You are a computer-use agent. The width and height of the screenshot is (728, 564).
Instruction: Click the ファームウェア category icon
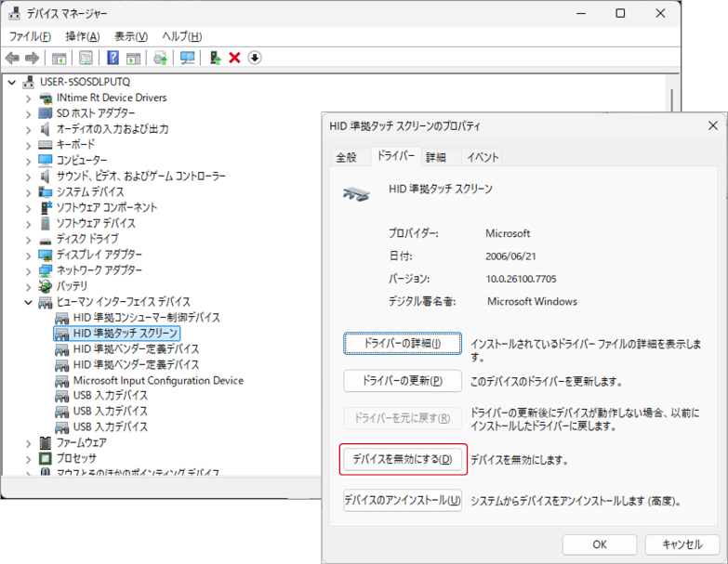[46, 443]
